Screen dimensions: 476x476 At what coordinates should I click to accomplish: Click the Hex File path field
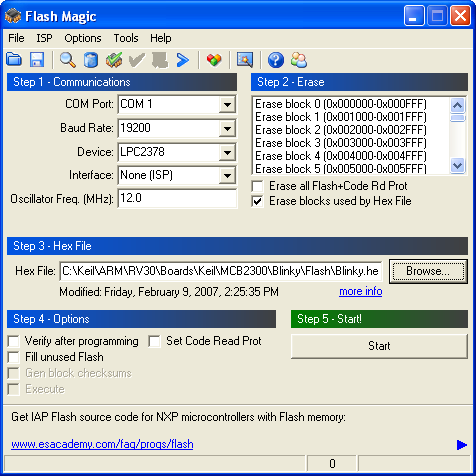coord(220,271)
